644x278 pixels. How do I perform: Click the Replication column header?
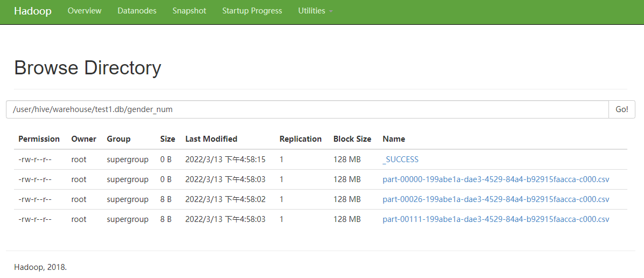tap(300, 139)
